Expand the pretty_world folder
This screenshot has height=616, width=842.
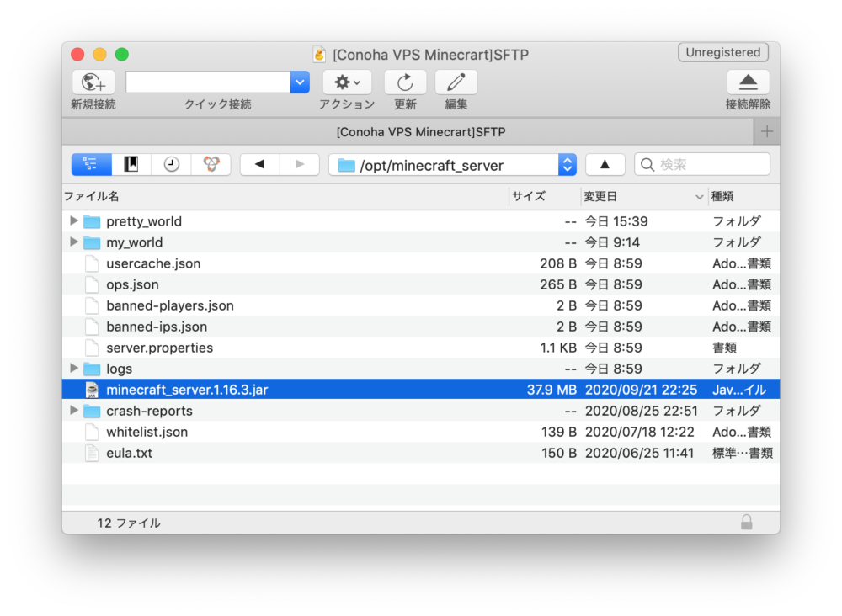[x=74, y=220]
